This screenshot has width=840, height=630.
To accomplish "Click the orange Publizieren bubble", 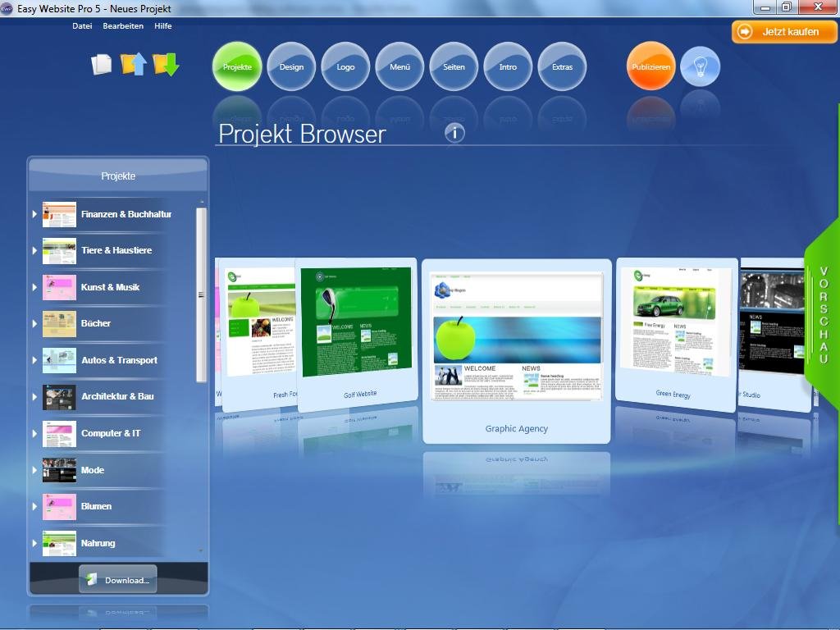I will 651,66.
